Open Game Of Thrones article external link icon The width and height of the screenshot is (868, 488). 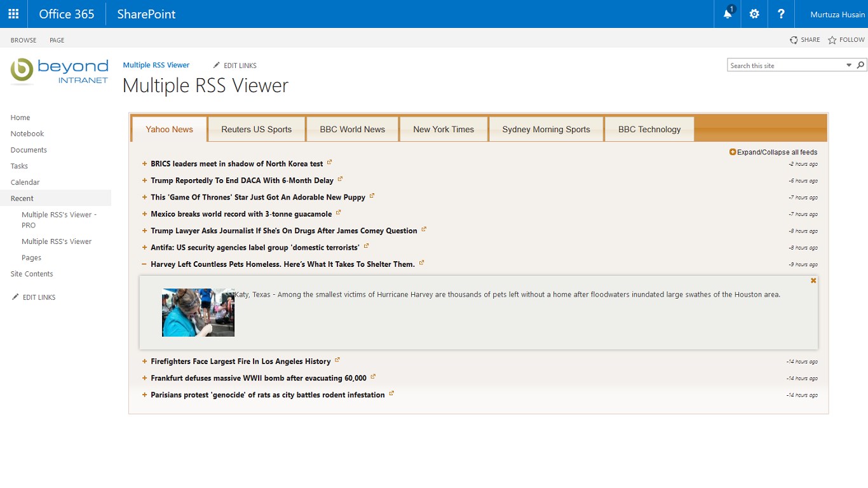pos(372,196)
